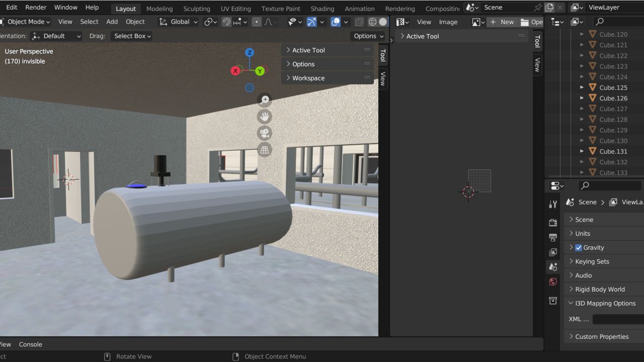Click the viewport zoom magnifier icon

[x=265, y=100]
